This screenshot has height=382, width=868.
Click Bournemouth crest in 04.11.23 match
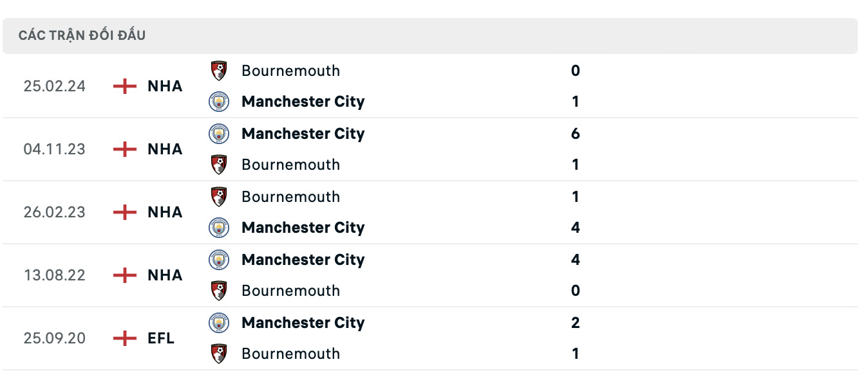coord(219,165)
